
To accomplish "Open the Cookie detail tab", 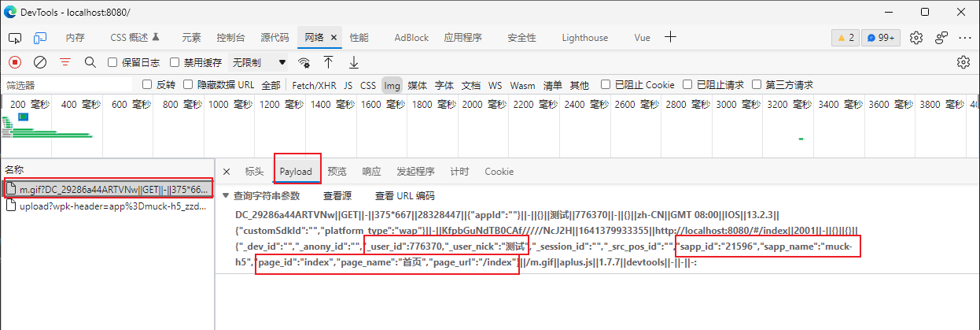I will tap(499, 172).
